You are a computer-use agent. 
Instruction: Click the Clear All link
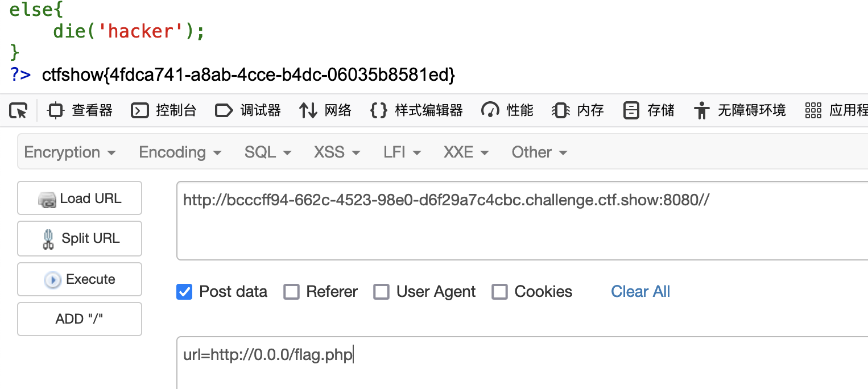[x=640, y=292]
